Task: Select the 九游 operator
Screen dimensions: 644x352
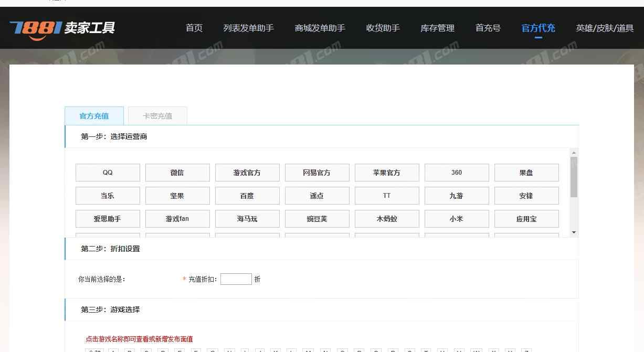Action: click(x=457, y=196)
